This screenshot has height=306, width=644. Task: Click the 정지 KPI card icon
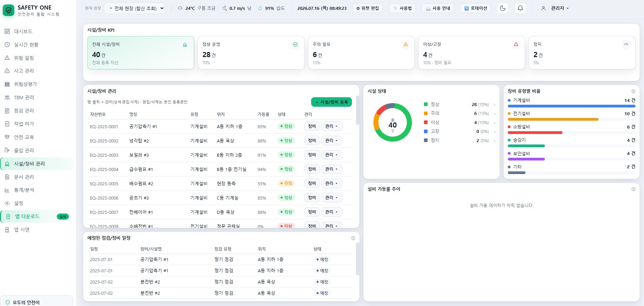point(626,45)
